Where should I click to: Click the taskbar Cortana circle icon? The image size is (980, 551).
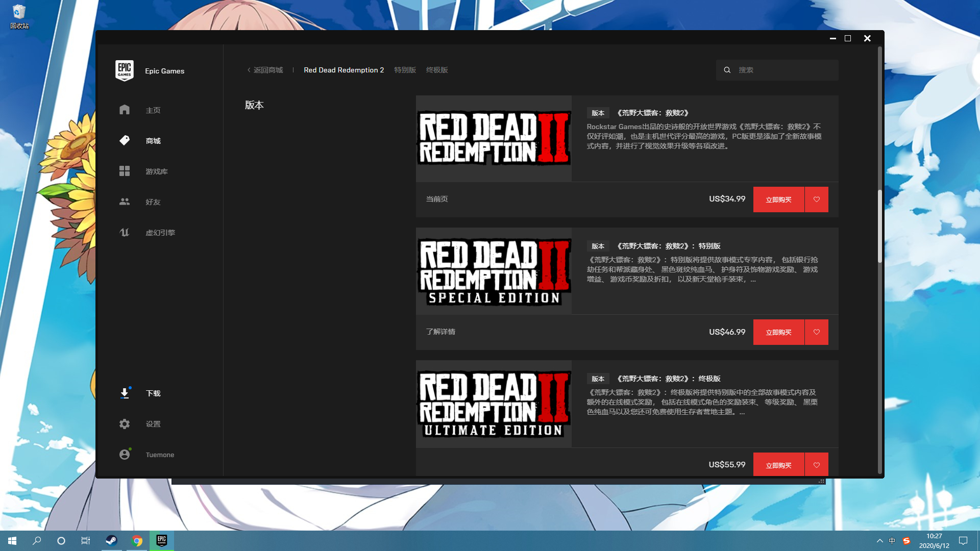[61, 541]
